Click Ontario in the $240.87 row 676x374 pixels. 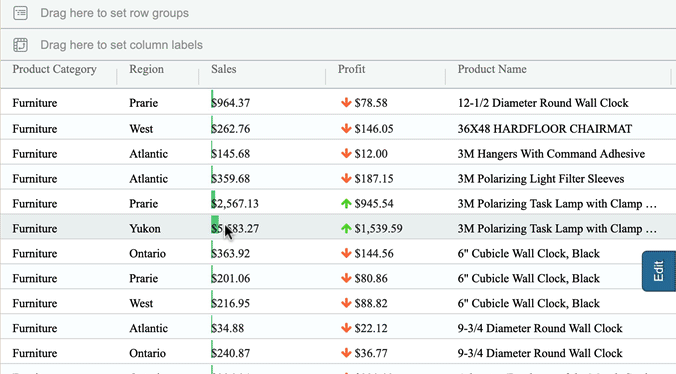click(x=147, y=354)
